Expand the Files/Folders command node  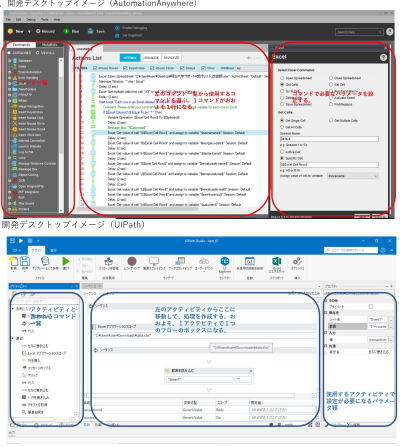tap(10, 89)
